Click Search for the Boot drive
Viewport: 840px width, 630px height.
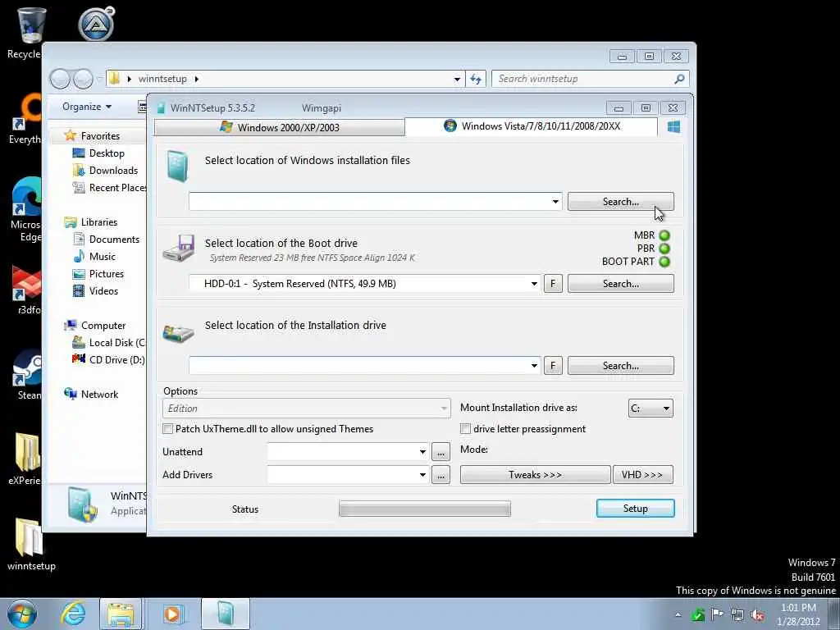pos(620,284)
